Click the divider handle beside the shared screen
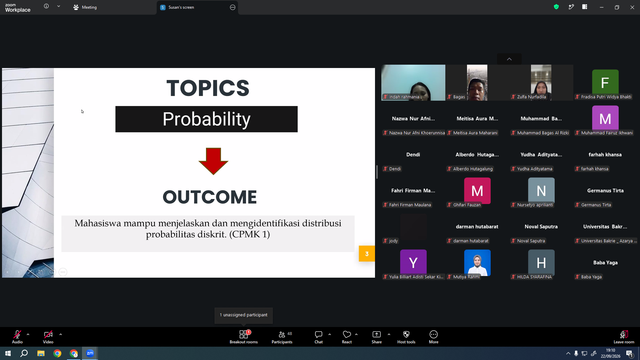This screenshot has width=640, height=360. (377, 172)
